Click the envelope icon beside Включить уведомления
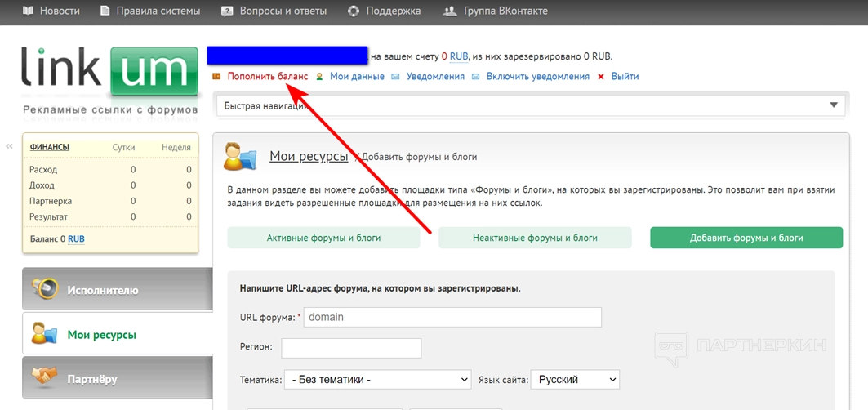Screen dimensions: 868x410 [x=475, y=77]
